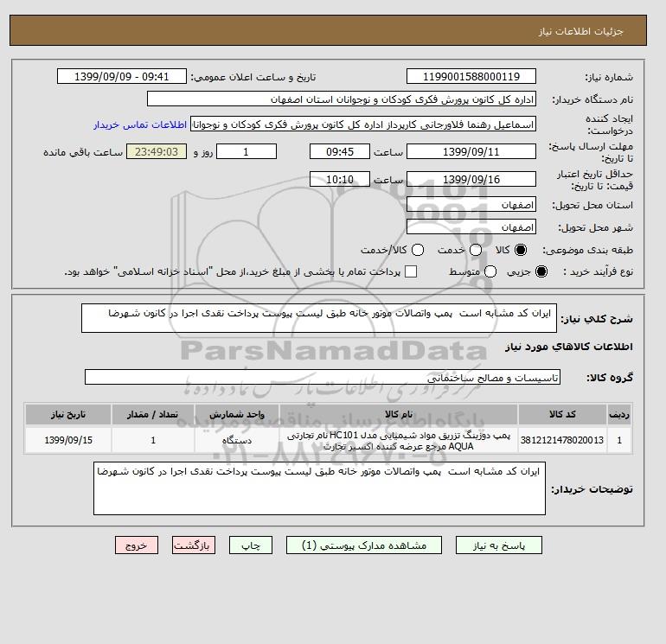Click the delivery province field اصفهان
The width and height of the screenshot is (666, 644).
point(471,205)
